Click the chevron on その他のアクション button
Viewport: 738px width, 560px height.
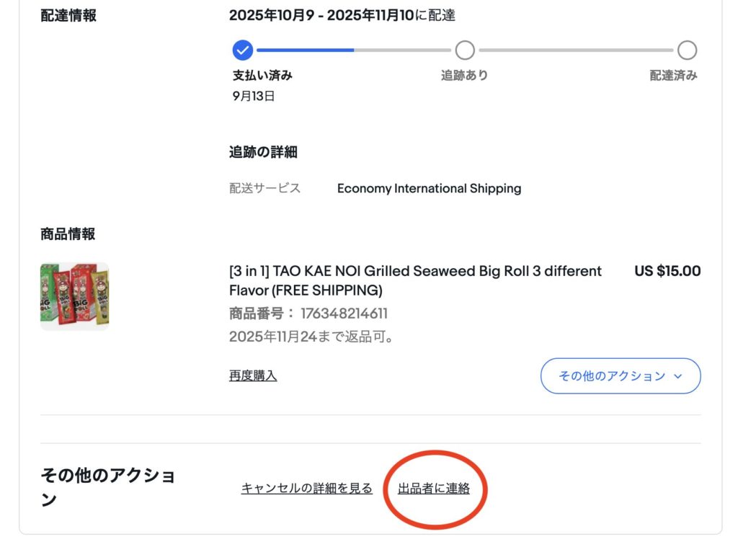pos(677,376)
